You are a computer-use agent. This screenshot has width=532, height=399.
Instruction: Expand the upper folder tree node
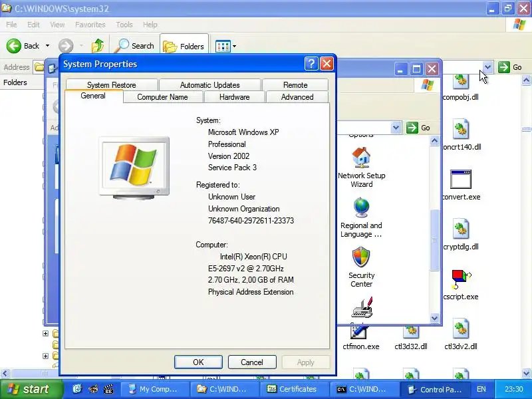[45, 334]
